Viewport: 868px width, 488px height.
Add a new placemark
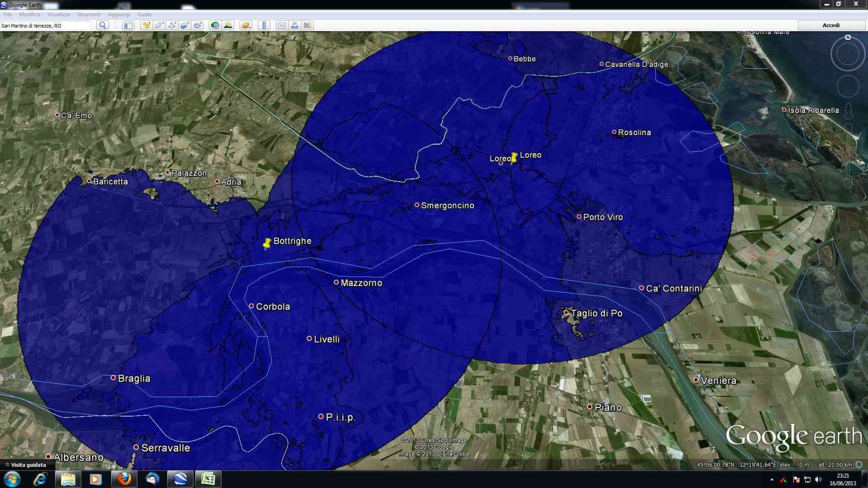146,25
